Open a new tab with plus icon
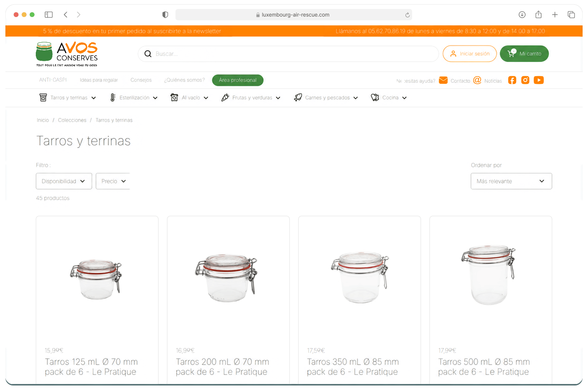This screenshot has width=588, height=392. (555, 15)
